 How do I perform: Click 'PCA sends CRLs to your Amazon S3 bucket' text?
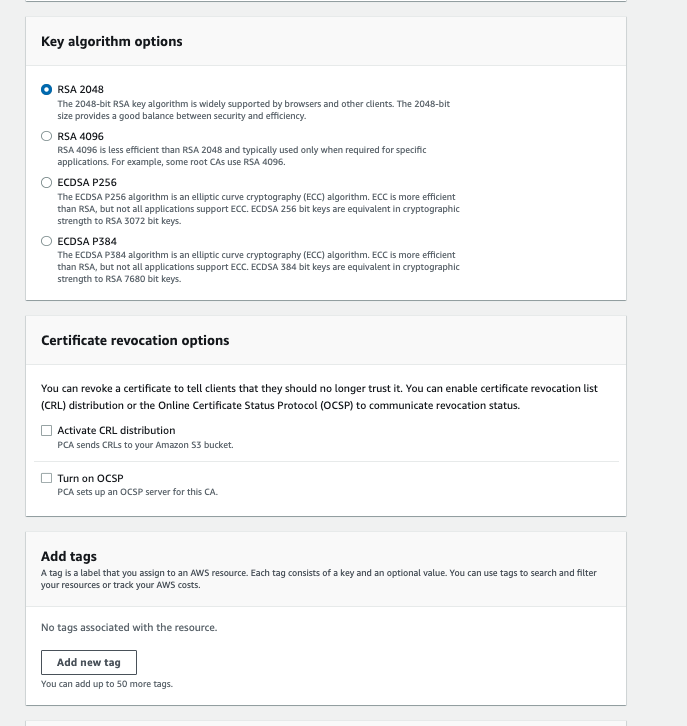pyautogui.click(x=145, y=445)
